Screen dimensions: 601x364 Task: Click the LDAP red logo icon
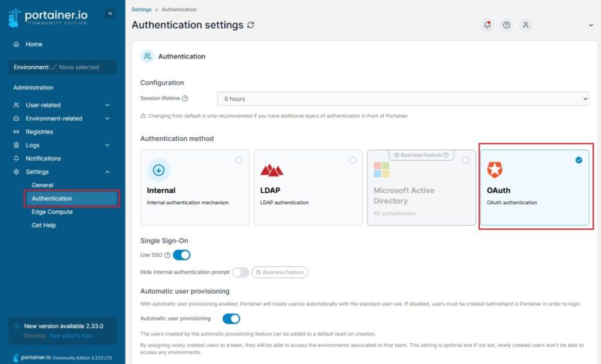point(271,170)
